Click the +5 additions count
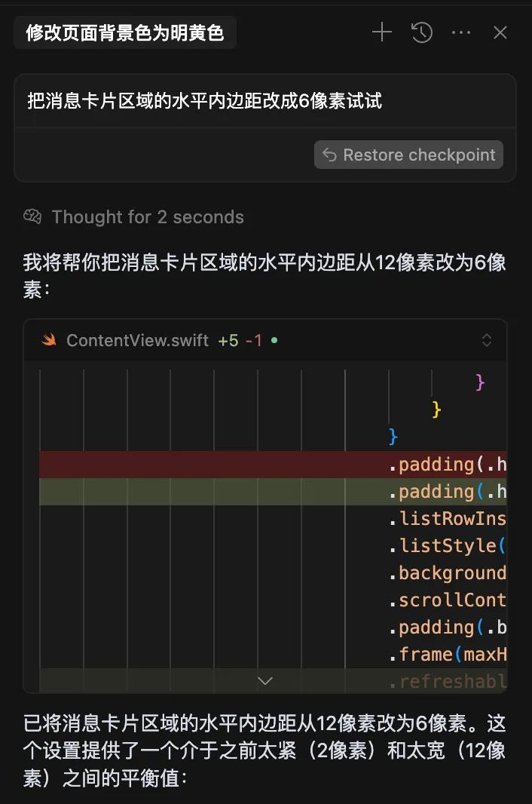The height and width of the screenshot is (804, 532). [228, 340]
